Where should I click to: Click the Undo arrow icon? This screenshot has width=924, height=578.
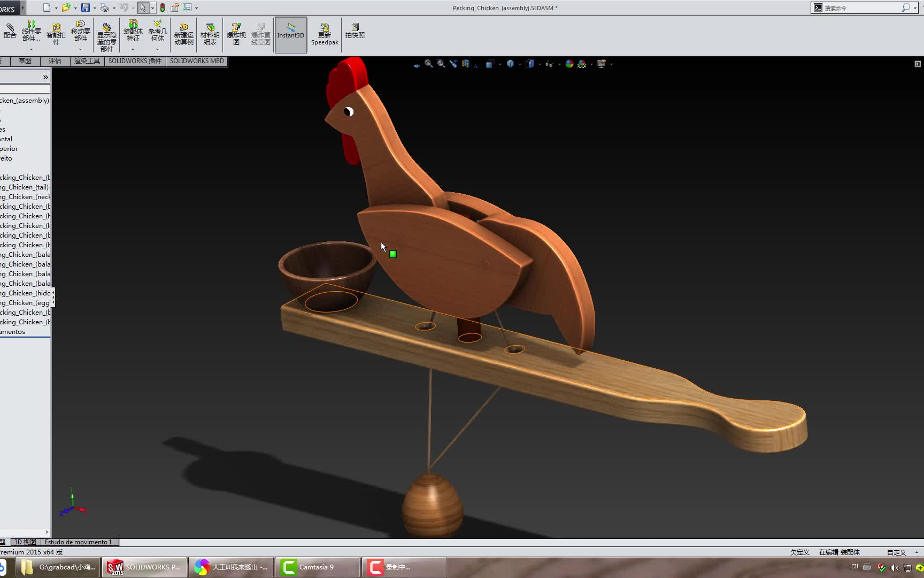pos(124,7)
